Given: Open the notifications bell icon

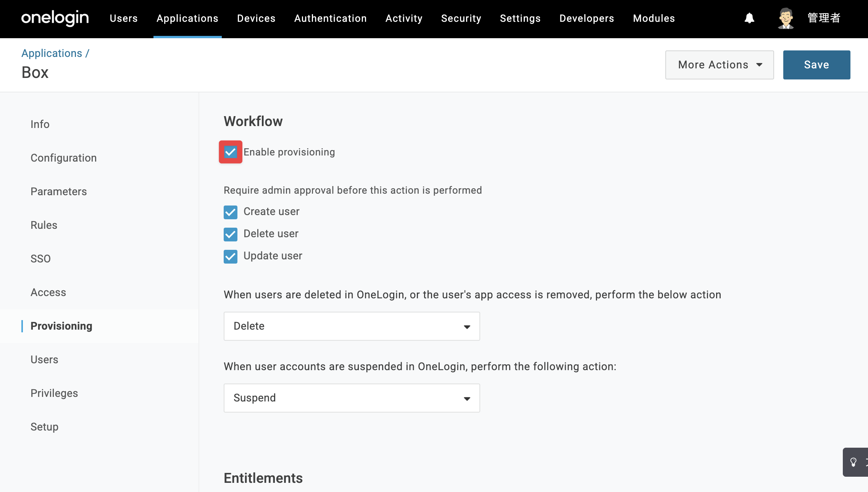Looking at the screenshot, I should (749, 18).
